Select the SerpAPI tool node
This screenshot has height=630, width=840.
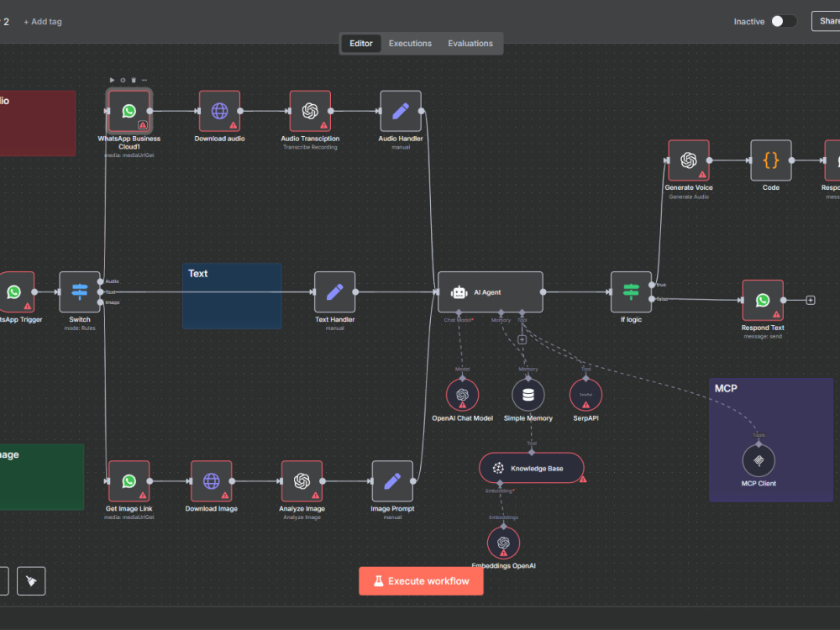point(585,395)
